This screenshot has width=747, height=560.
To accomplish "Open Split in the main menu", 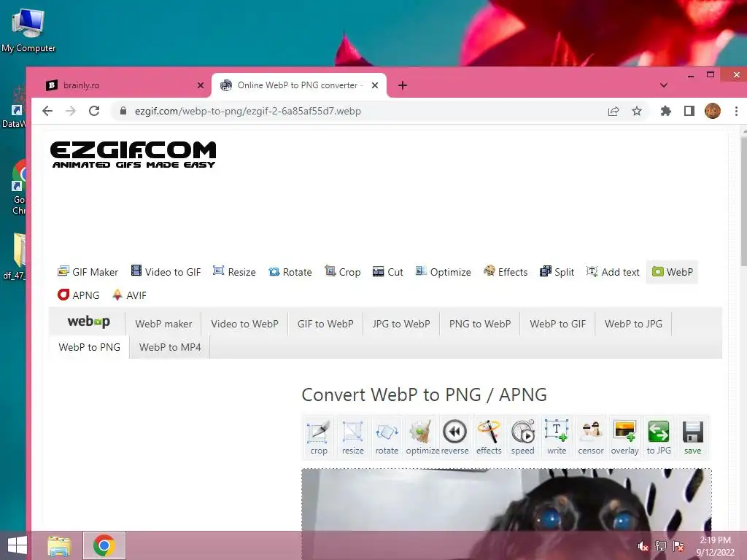I will pos(557,272).
